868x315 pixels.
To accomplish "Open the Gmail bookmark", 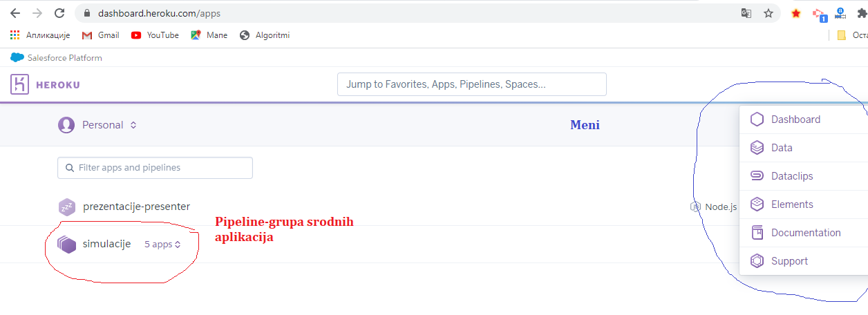I will [101, 35].
